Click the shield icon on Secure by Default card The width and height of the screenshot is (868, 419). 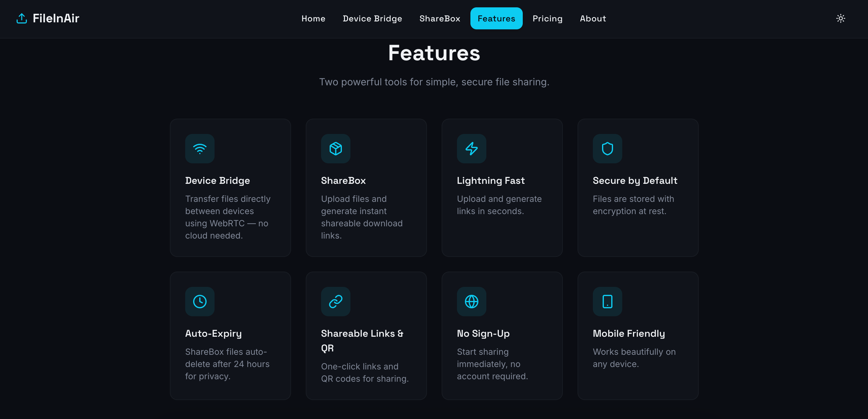pyautogui.click(x=607, y=149)
